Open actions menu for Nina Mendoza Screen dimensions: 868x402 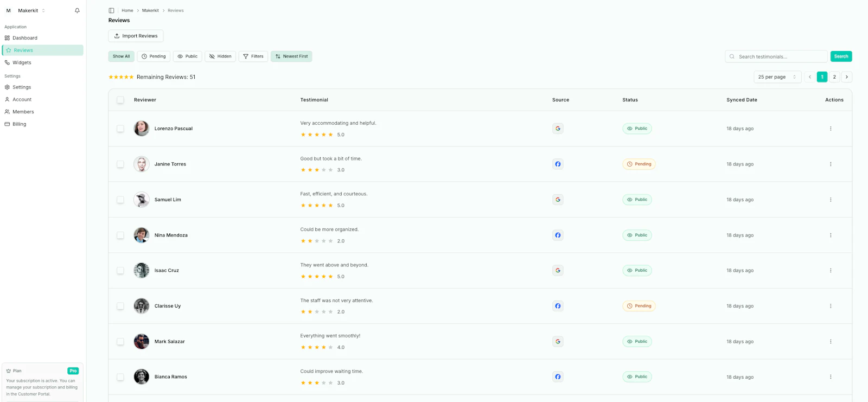coord(831,235)
